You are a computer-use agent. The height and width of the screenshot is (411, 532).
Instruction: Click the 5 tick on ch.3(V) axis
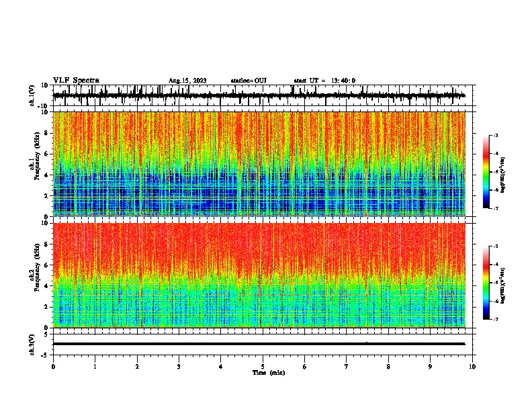[x=46, y=334]
